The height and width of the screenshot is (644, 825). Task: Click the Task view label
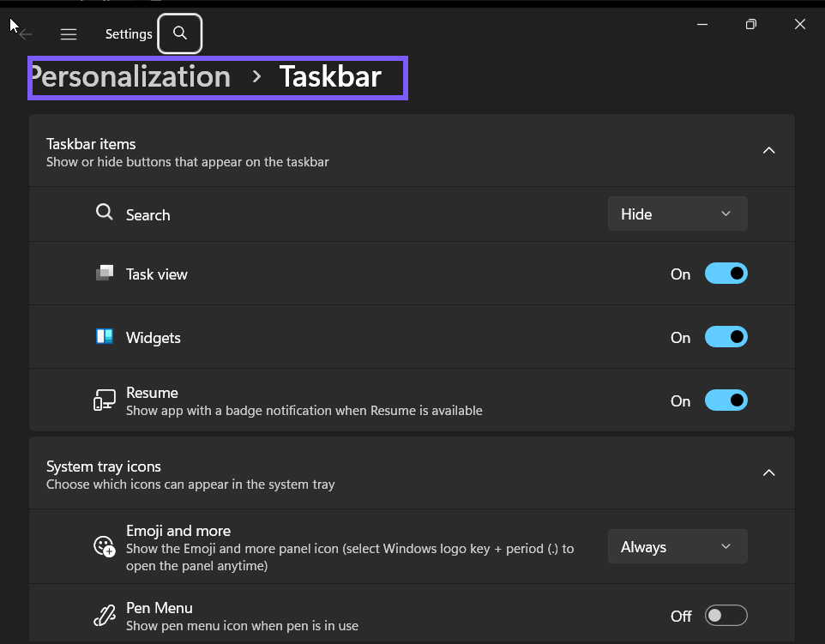point(157,274)
